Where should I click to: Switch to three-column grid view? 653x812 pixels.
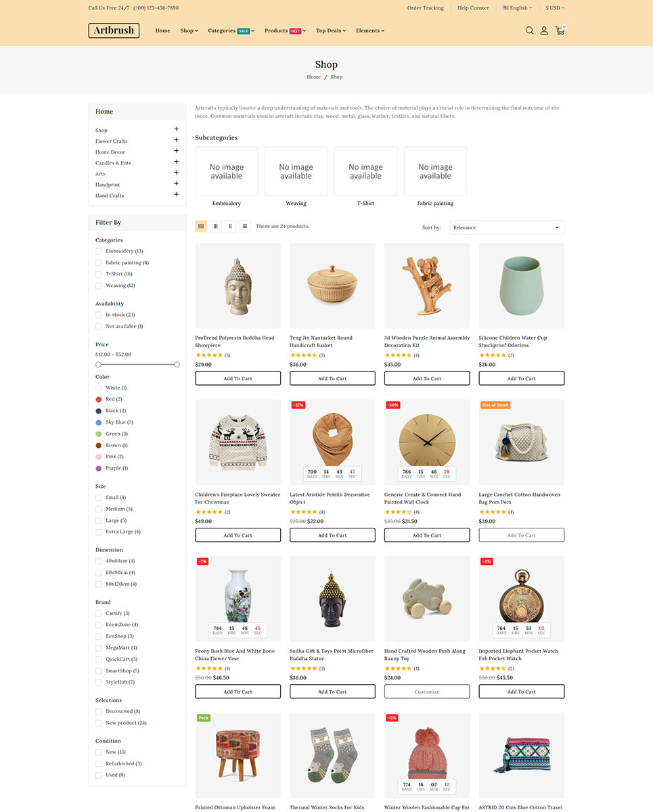click(x=216, y=227)
